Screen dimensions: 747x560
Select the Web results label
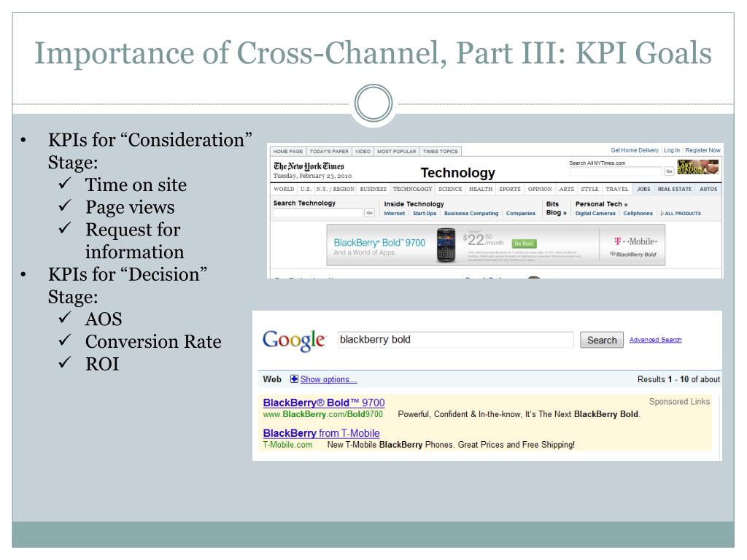tap(272, 379)
